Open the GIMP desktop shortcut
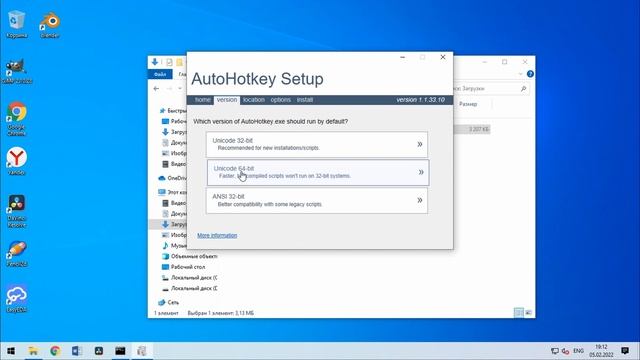Screen dimensions: 640x360 17,71
